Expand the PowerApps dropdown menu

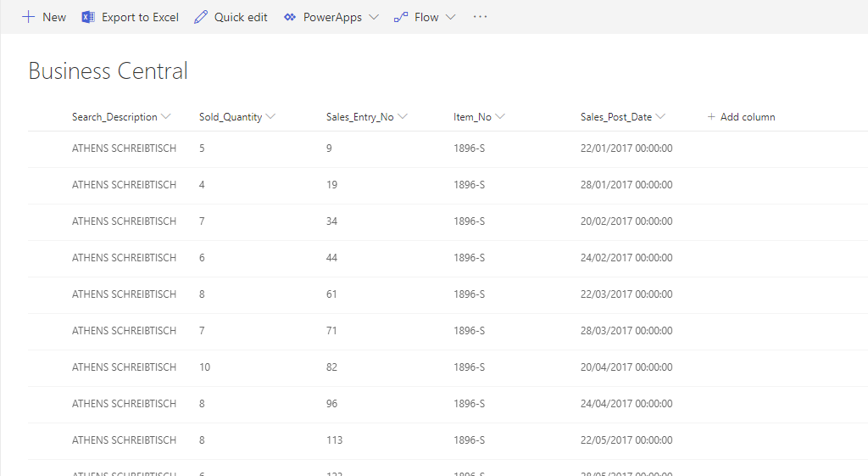[x=374, y=17]
